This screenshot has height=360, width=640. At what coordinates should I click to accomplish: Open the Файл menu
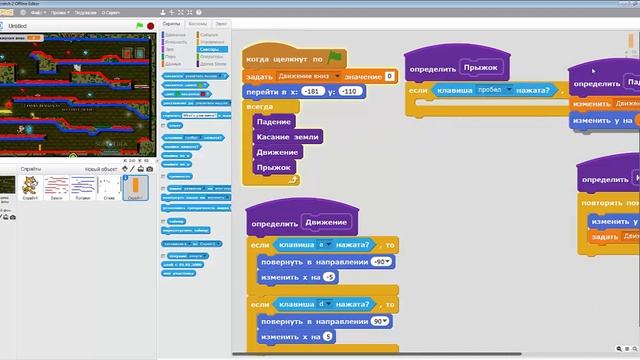[38, 13]
